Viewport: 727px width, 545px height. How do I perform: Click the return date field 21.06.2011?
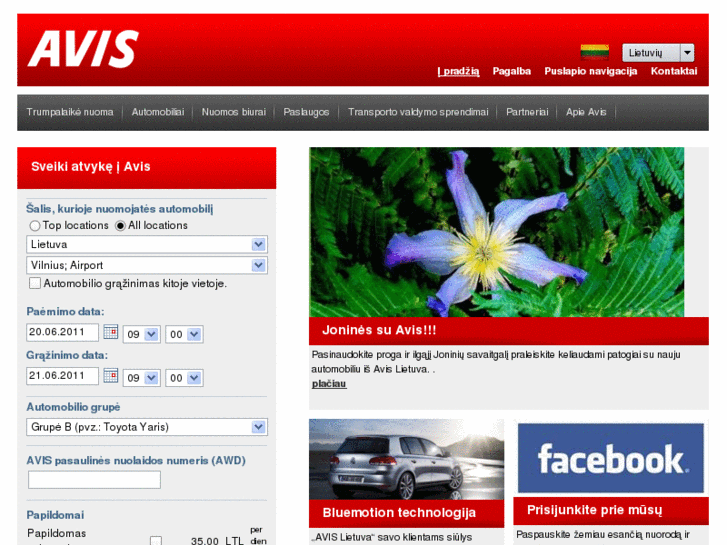[x=63, y=376]
